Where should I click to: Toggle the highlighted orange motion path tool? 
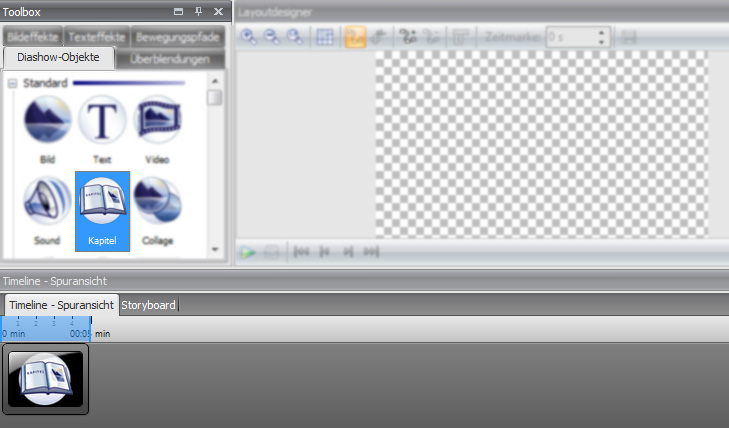(355, 37)
